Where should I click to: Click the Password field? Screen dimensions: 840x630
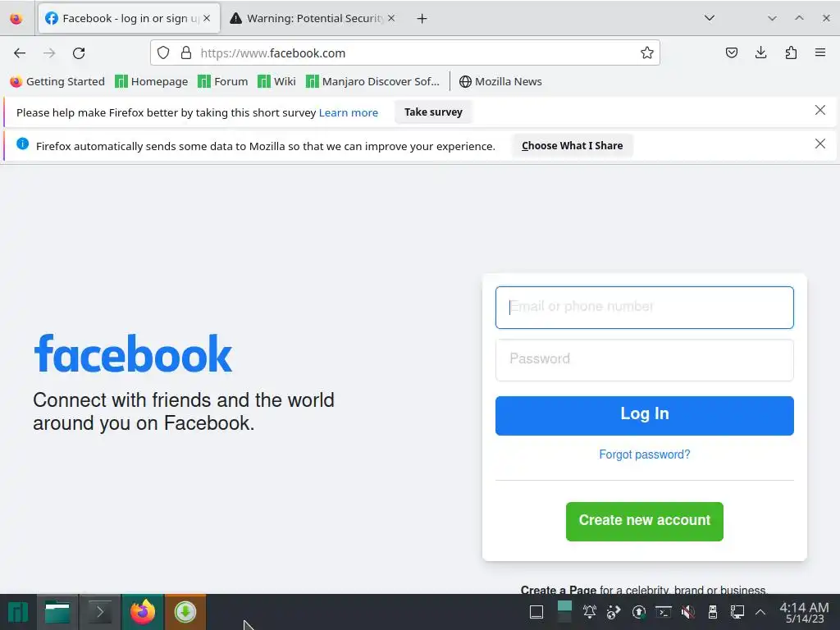tap(645, 359)
